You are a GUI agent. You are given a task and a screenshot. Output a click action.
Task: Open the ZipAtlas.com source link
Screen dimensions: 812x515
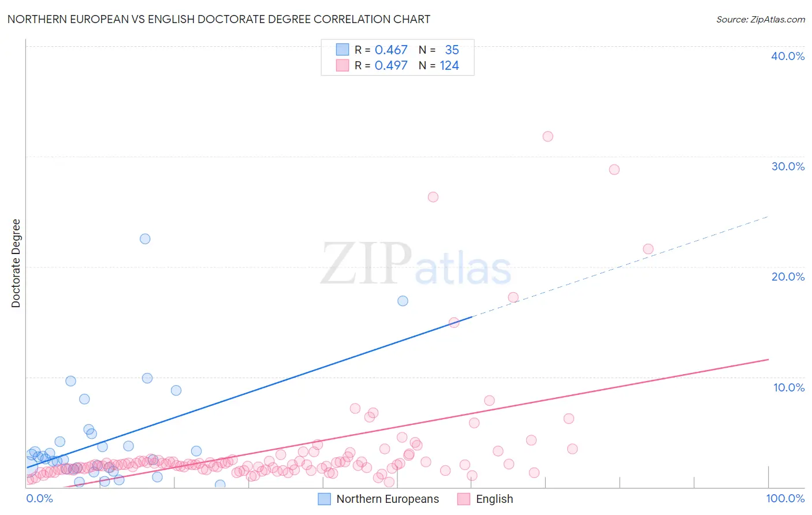(761, 19)
